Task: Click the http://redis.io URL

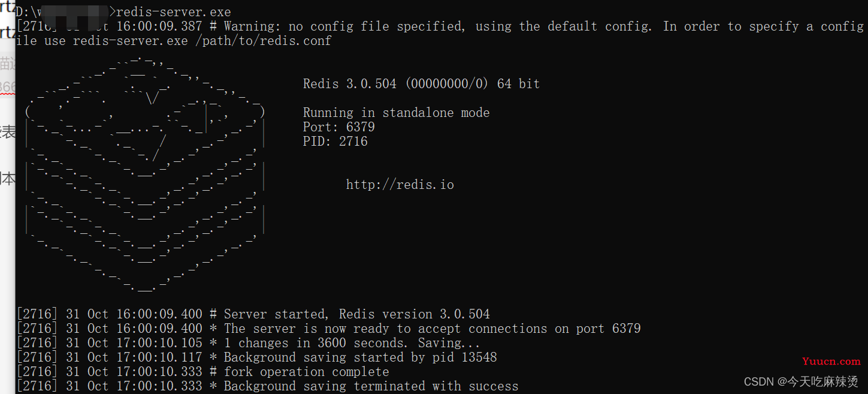Action: pyautogui.click(x=400, y=185)
